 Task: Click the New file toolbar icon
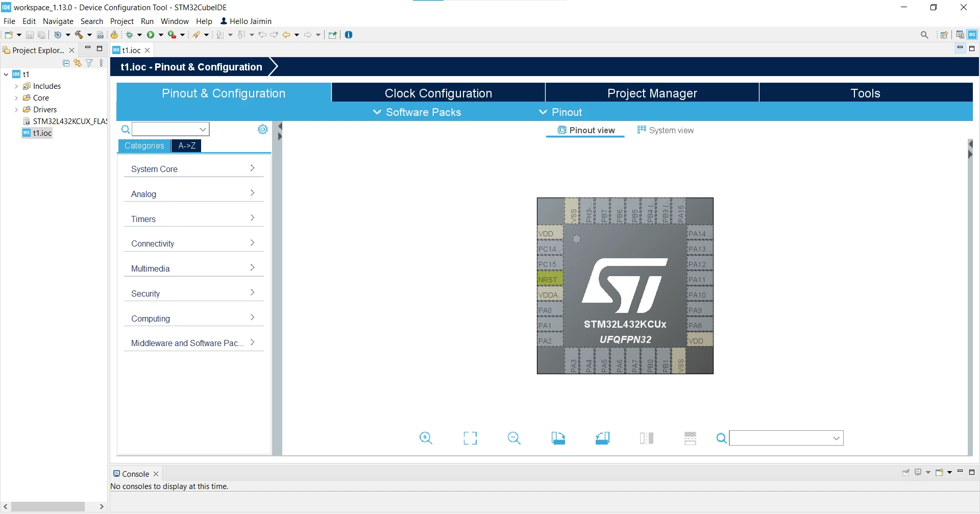pos(9,35)
